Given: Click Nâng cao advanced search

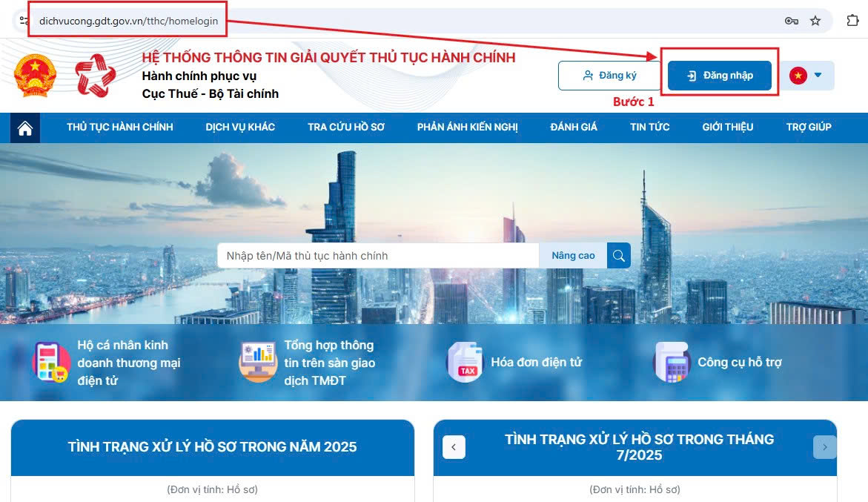Looking at the screenshot, I should point(573,256).
